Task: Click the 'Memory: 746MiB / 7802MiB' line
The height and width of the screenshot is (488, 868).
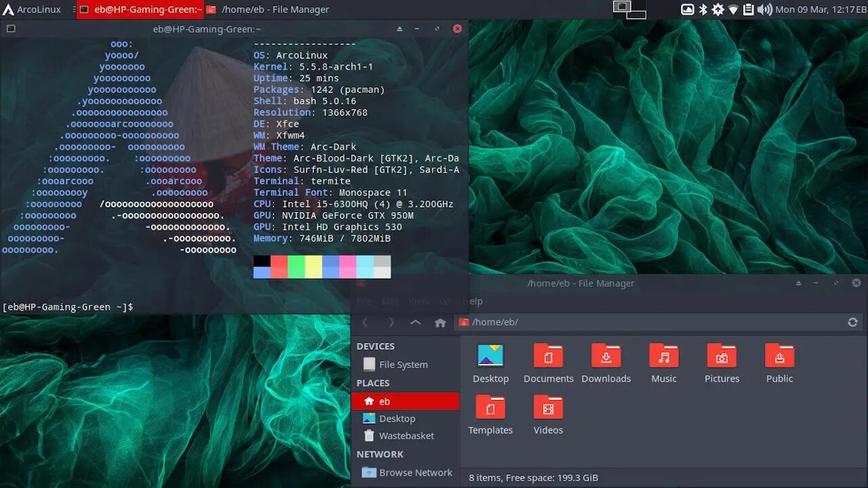Action: click(x=322, y=239)
